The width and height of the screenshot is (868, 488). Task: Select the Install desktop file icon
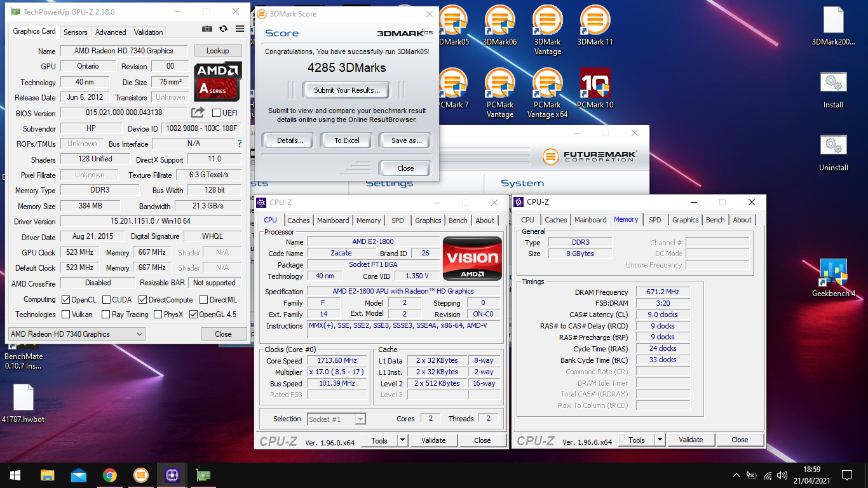click(x=833, y=90)
